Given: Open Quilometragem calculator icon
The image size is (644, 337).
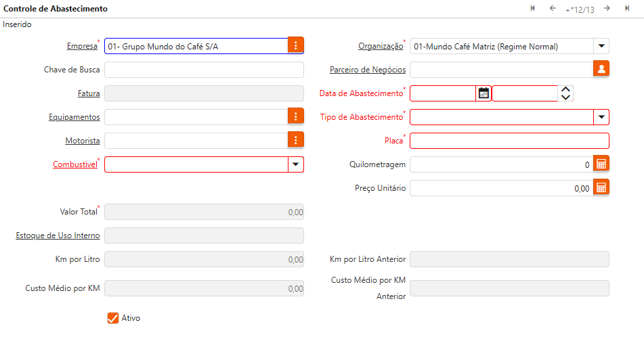Looking at the screenshot, I should pos(601,164).
